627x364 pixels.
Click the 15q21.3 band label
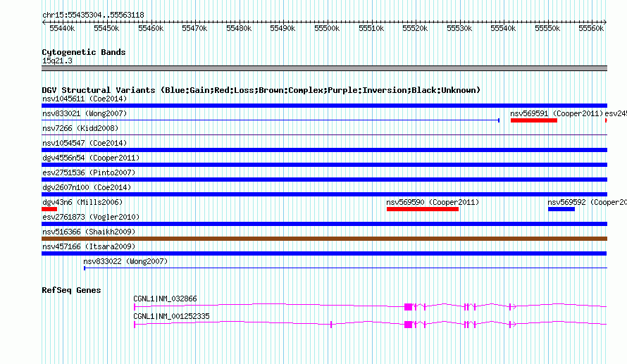(57, 61)
